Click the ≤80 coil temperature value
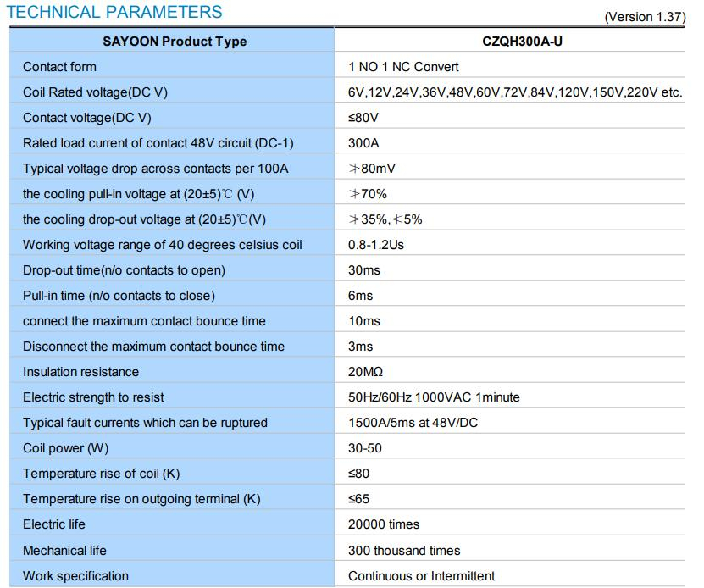The height and width of the screenshot is (588, 704). tap(358, 474)
